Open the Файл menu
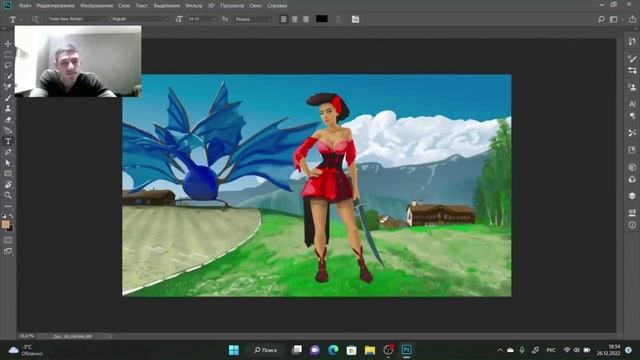The image size is (640, 360). pyautogui.click(x=25, y=6)
